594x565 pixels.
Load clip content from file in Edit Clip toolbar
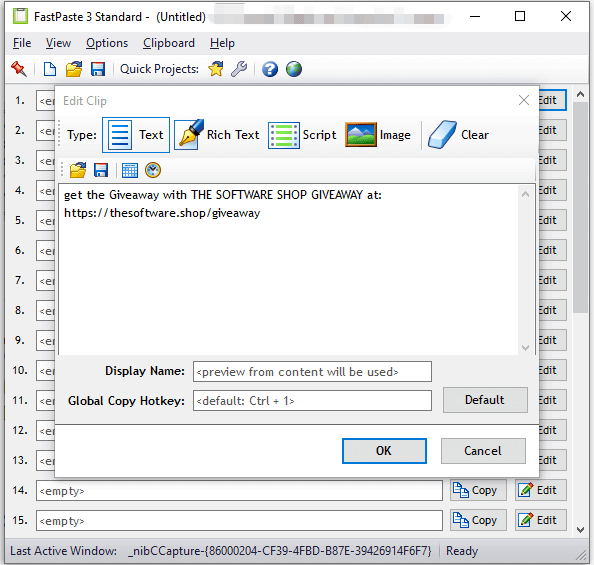point(78,170)
